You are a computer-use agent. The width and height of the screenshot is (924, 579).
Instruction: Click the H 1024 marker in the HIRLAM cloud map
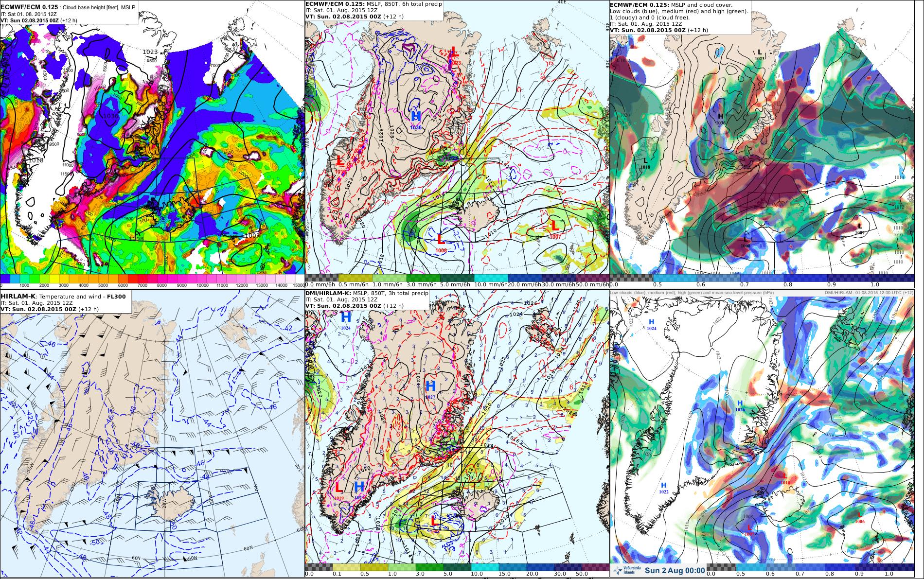(x=651, y=325)
